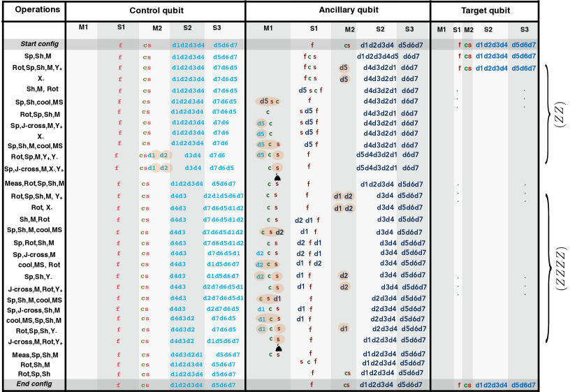Viewport: 577px width, 392px height.
Task: Click the "Meas,Rot,Sp,Sh,M" operation label
Action: tap(34, 183)
